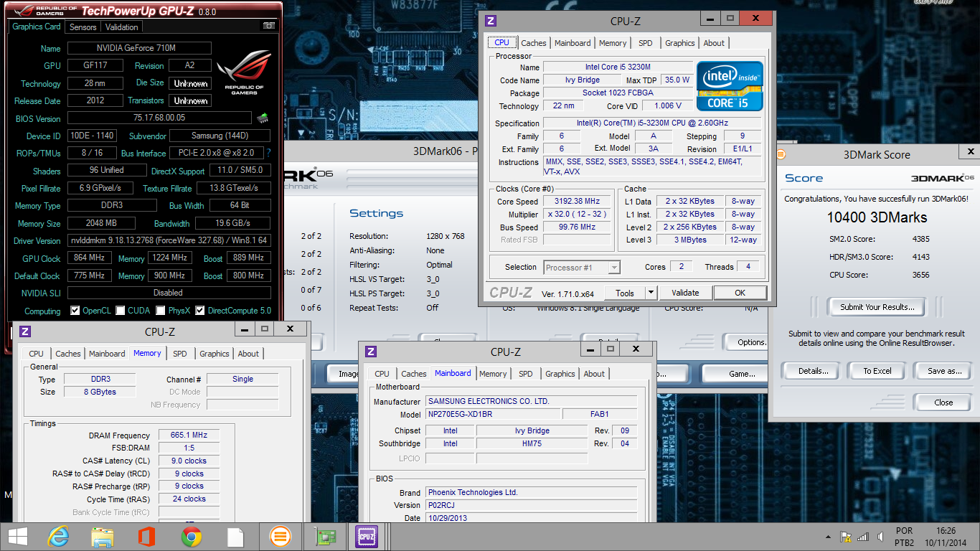
Task: Click the Resolution setting 1280 x 768
Action: coord(445,236)
